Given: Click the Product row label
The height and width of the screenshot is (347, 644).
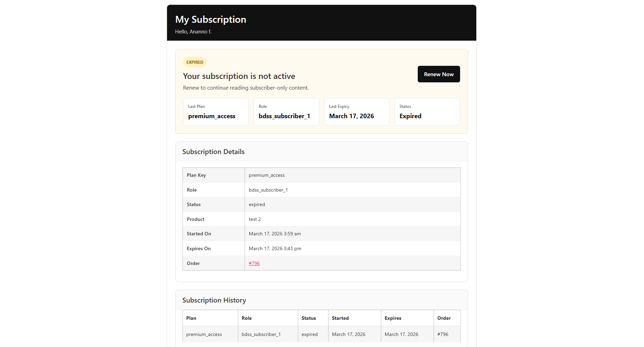Looking at the screenshot, I should 196,219.
